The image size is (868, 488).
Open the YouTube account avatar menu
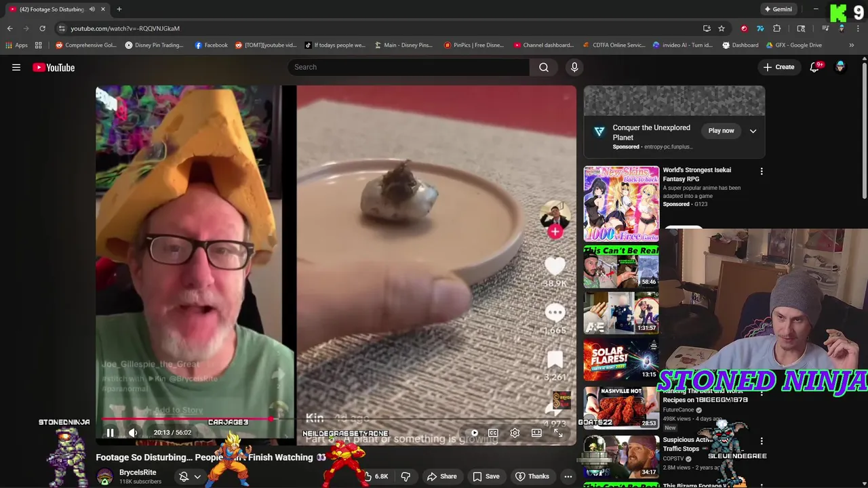(840, 67)
